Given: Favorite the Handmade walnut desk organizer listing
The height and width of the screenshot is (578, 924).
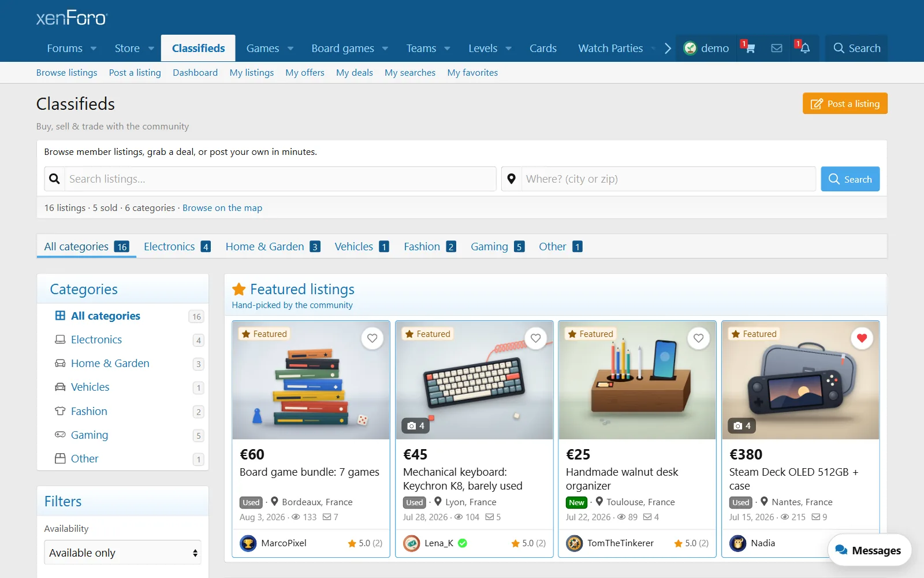Looking at the screenshot, I should point(699,338).
